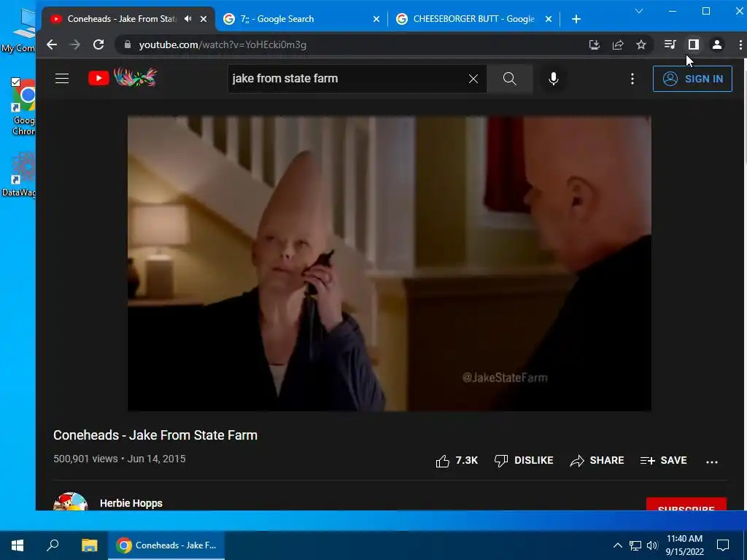Open a new browser tab
Viewport: 747px width, 560px height.
[x=576, y=19]
